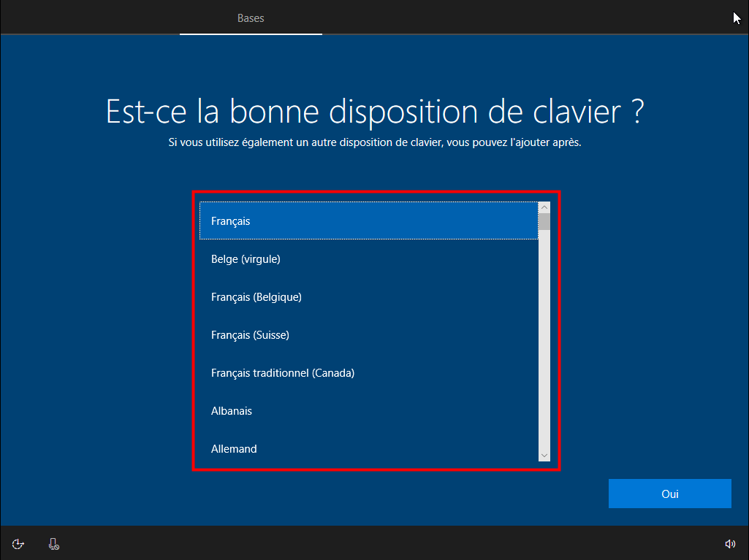Click the scrollbar down arrow in keyboard list
Image resolution: width=749 pixels, height=560 pixels.
pyautogui.click(x=544, y=456)
